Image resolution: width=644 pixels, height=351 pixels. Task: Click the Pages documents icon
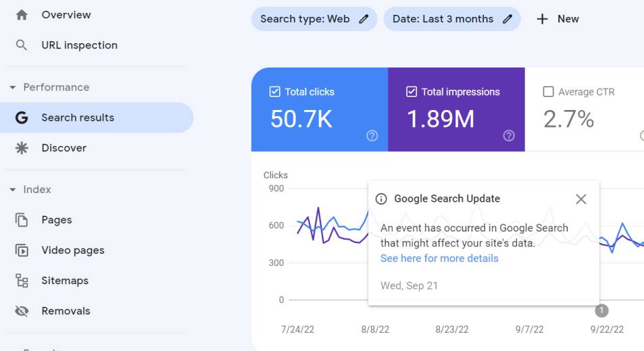point(22,220)
